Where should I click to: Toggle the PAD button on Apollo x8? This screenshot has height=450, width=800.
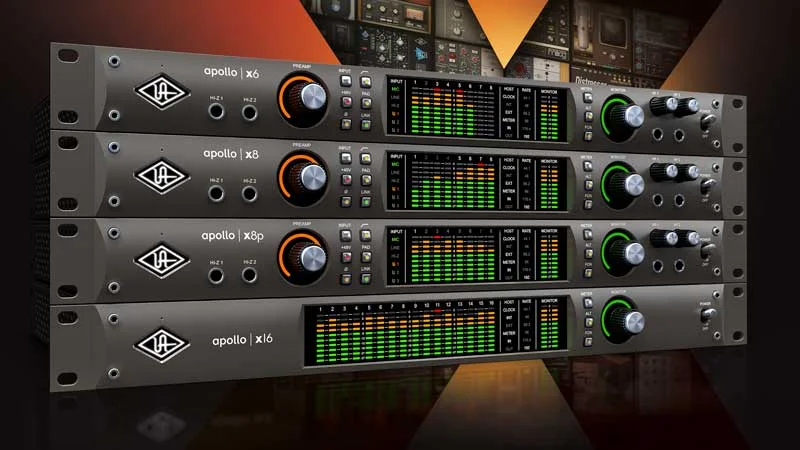[366, 181]
